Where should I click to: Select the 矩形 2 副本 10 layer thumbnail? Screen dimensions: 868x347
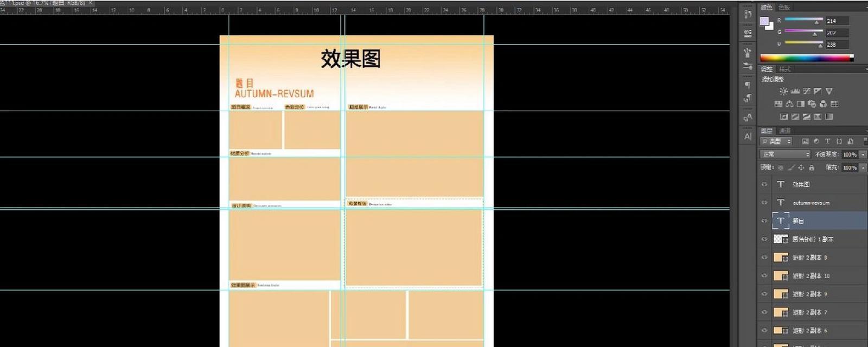point(781,275)
